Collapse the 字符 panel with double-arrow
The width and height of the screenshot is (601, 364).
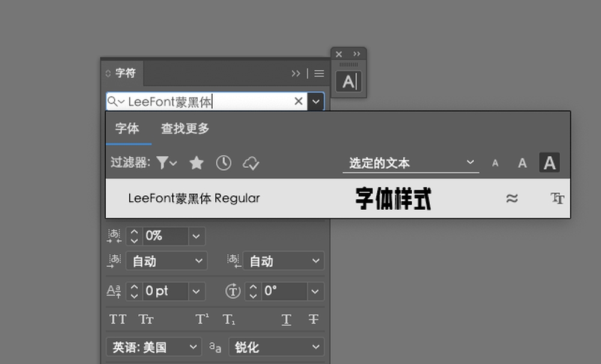tap(296, 73)
